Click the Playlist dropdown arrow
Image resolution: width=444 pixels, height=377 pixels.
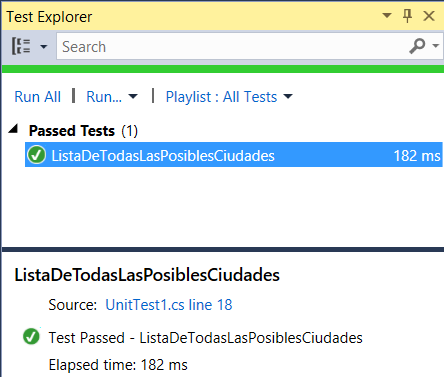[x=288, y=97]
